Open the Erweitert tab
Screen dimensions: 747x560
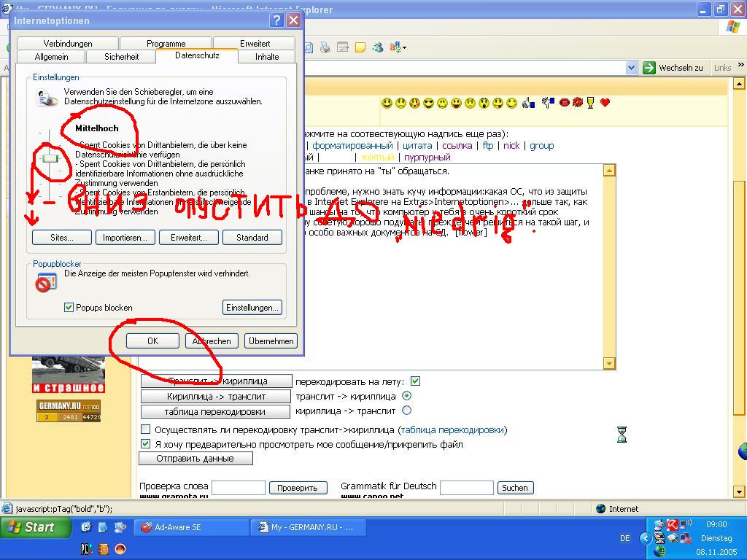click(255, 44)
